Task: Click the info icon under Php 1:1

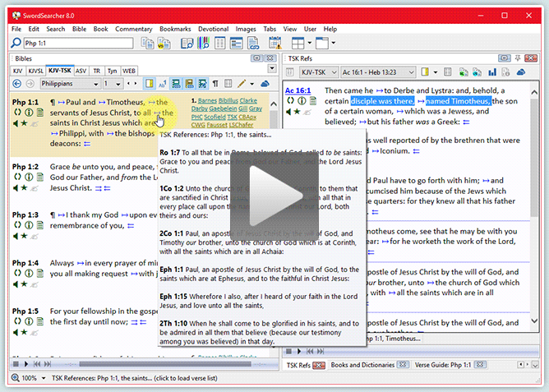Action: click(29, 113)
